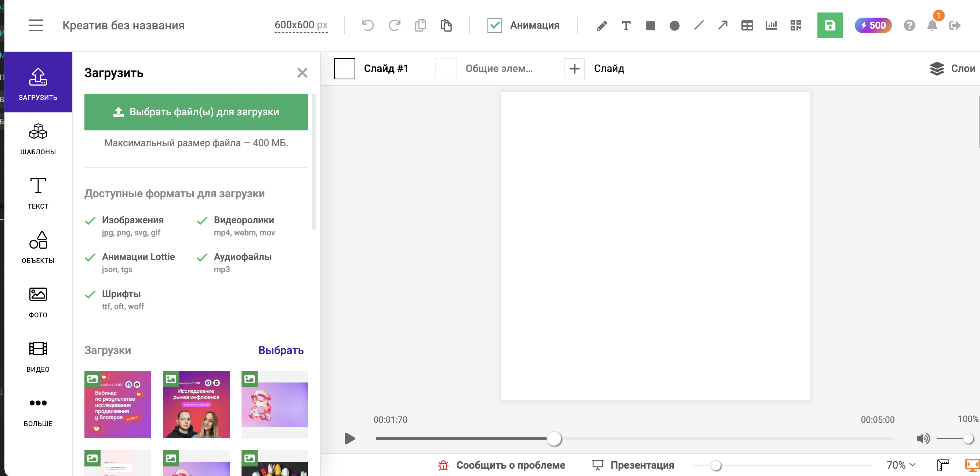Open the 70% zoom dropdown
Viewport: 980px width, 476px height.
click(x=900, y=465)
